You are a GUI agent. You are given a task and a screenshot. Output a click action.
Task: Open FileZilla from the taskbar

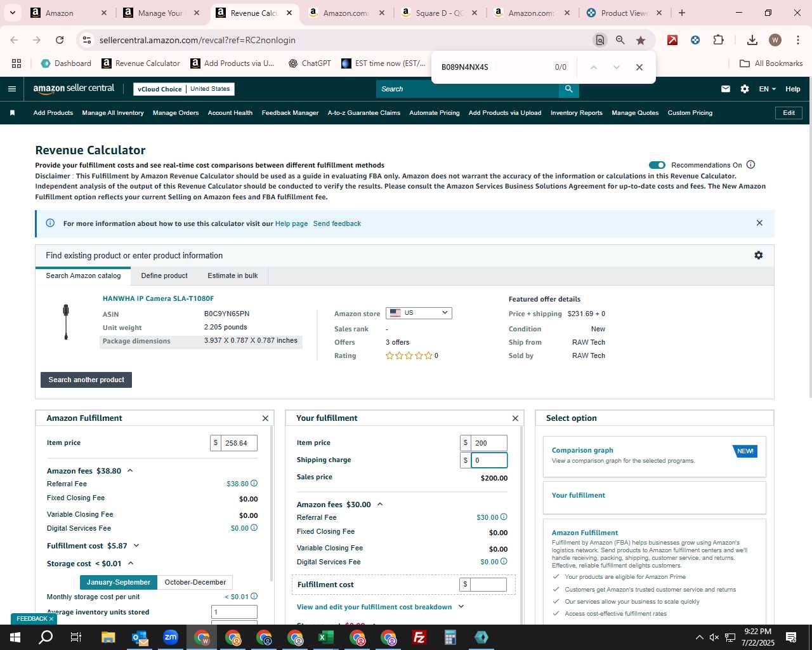click(419, 637)
